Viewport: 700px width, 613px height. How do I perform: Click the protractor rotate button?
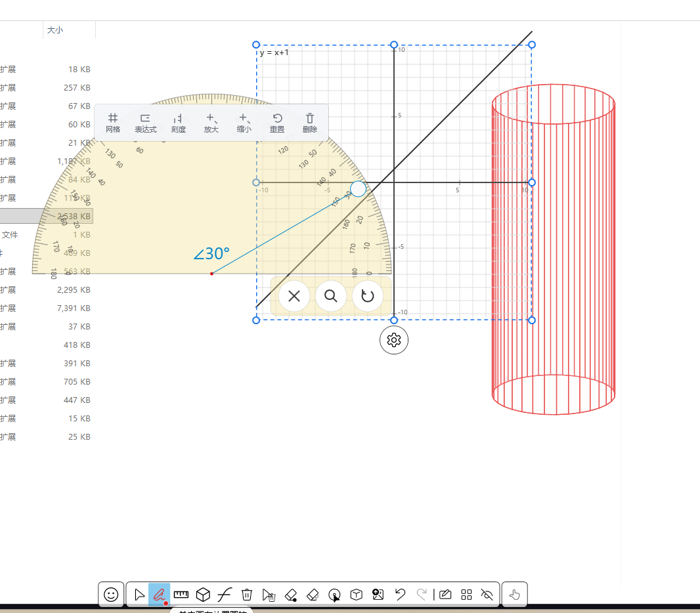[368, 296]
